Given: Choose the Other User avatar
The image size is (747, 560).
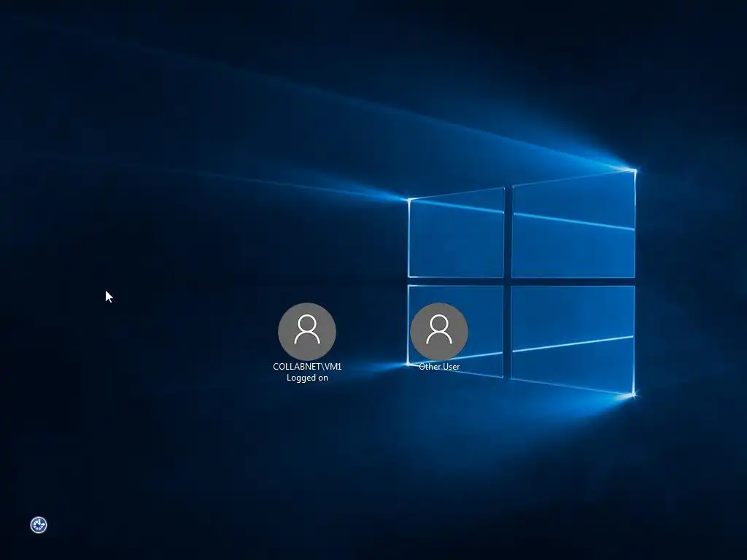Looking at the screenshot, I should [439, 332].
